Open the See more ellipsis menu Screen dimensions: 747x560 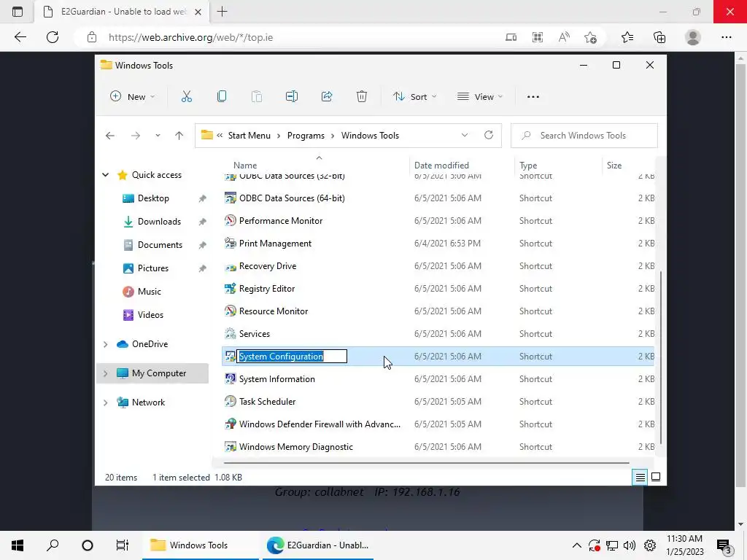click(x=533, y=97)
